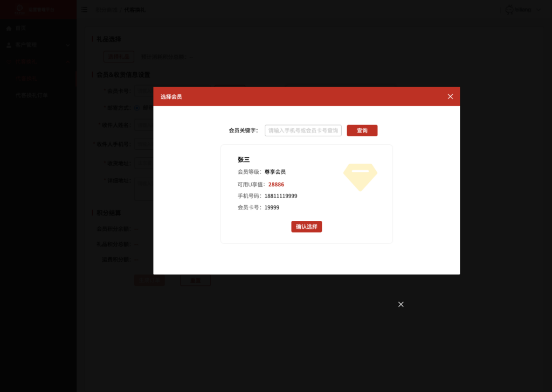Viewport: 552px width, 392px height.
Task: Click the 重置 reset button
Action: (x=195, y=280)
